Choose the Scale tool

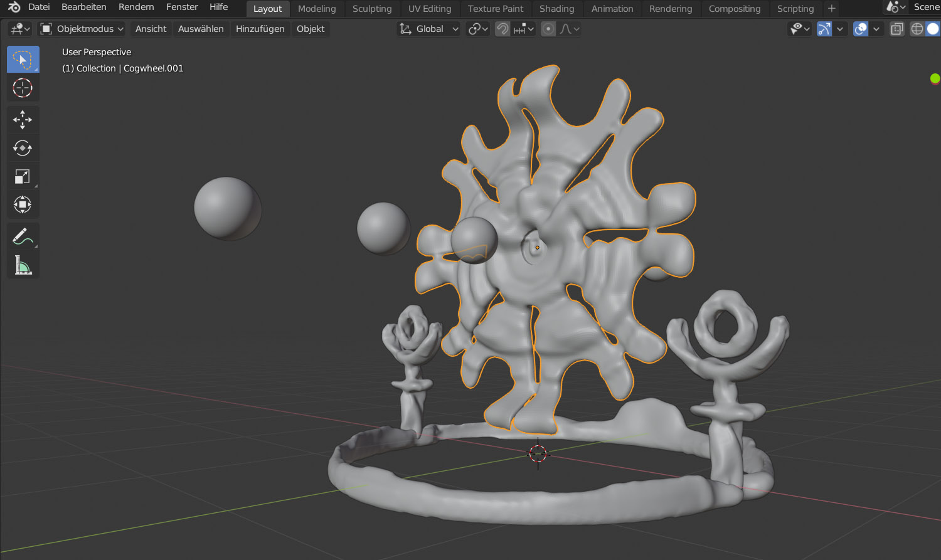tap(23, 177)
